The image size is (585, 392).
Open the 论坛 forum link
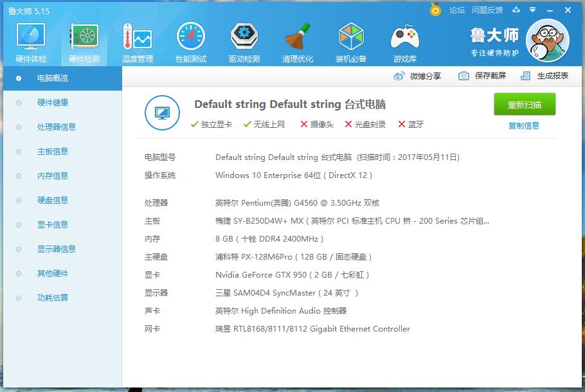[456, 10]
